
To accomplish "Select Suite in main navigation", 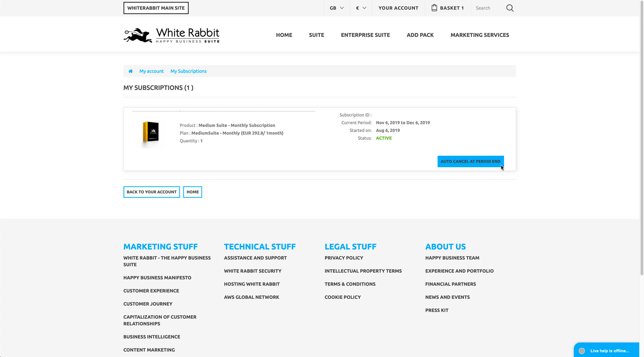I will 316,35.
